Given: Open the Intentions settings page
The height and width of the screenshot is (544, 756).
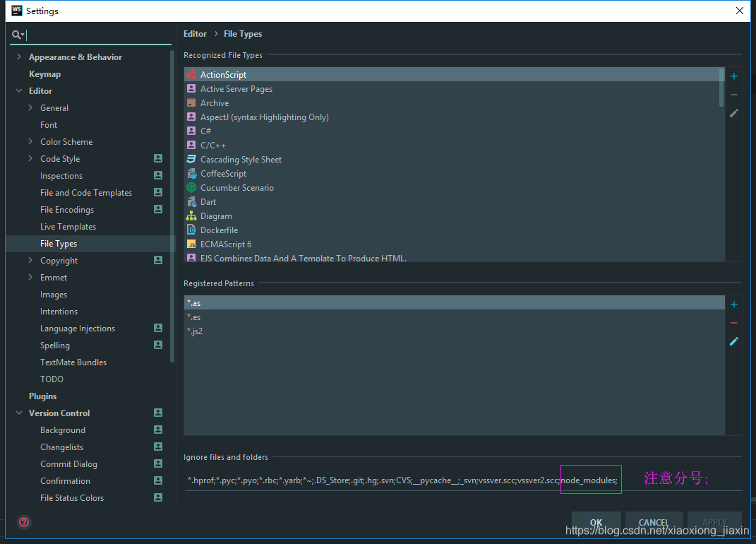Looking at the screenshot, I should 59,312.
